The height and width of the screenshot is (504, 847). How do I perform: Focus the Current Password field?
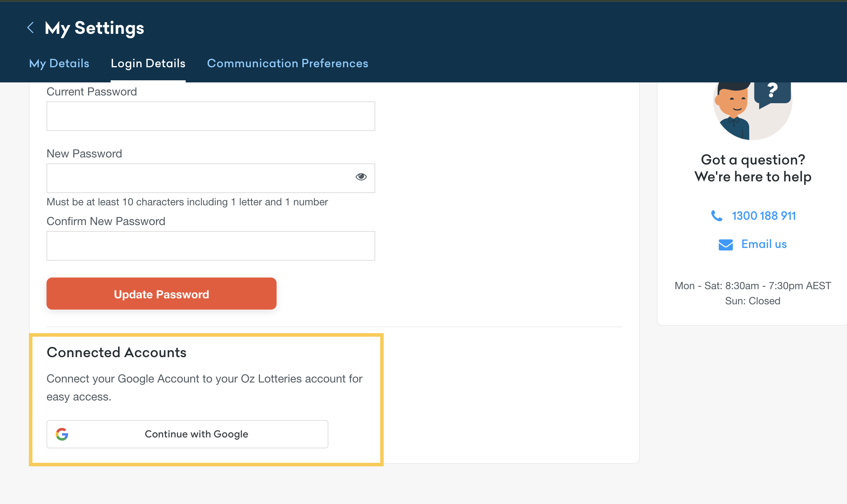pos(211,116)
